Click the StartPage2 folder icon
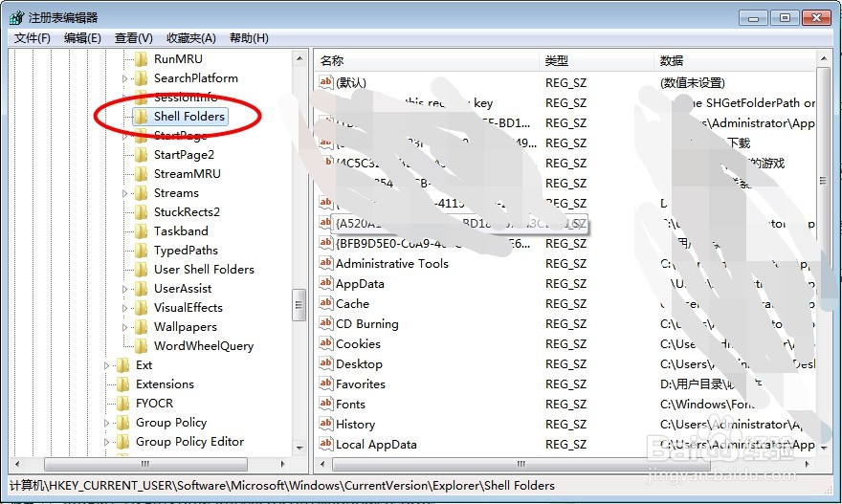 pyautogui.click(x=141, y=155)
